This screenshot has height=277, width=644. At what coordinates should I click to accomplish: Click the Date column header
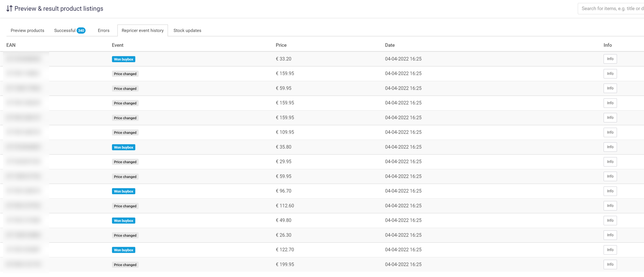[x=389, y=45]
